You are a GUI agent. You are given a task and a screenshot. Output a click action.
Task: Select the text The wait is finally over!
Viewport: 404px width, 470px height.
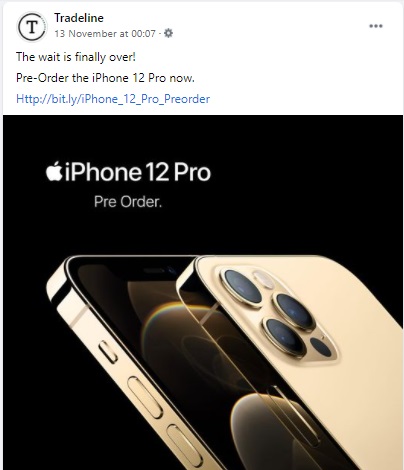coord(76,57)
